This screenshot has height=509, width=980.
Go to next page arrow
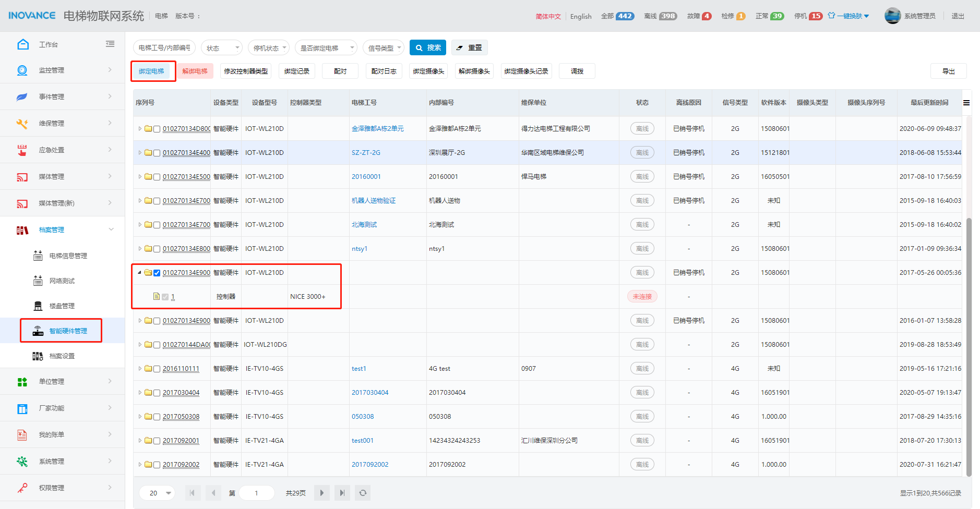[321, 493]
